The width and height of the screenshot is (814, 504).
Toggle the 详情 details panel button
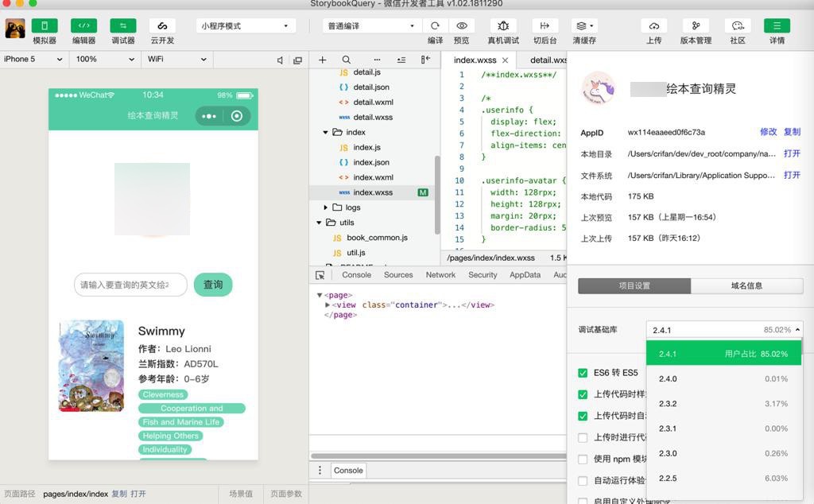pyautogui.click(x=777, y=25)
